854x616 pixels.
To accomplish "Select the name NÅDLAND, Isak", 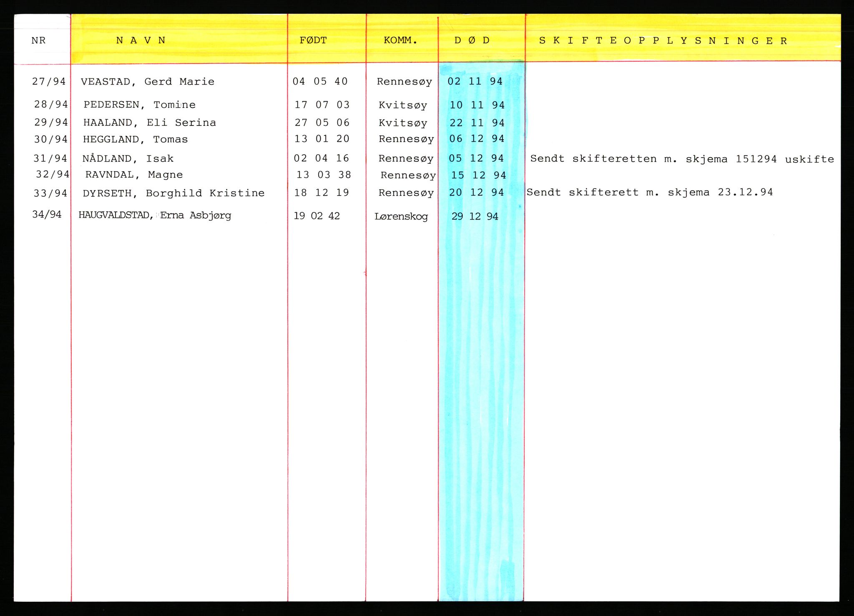I will (x=128, y=158).
